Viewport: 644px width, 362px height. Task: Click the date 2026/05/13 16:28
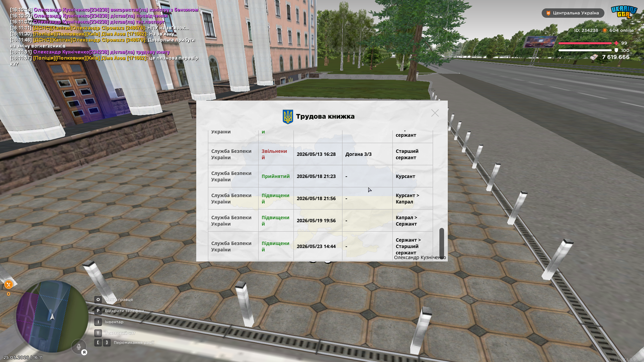click(x=316, y=154)
